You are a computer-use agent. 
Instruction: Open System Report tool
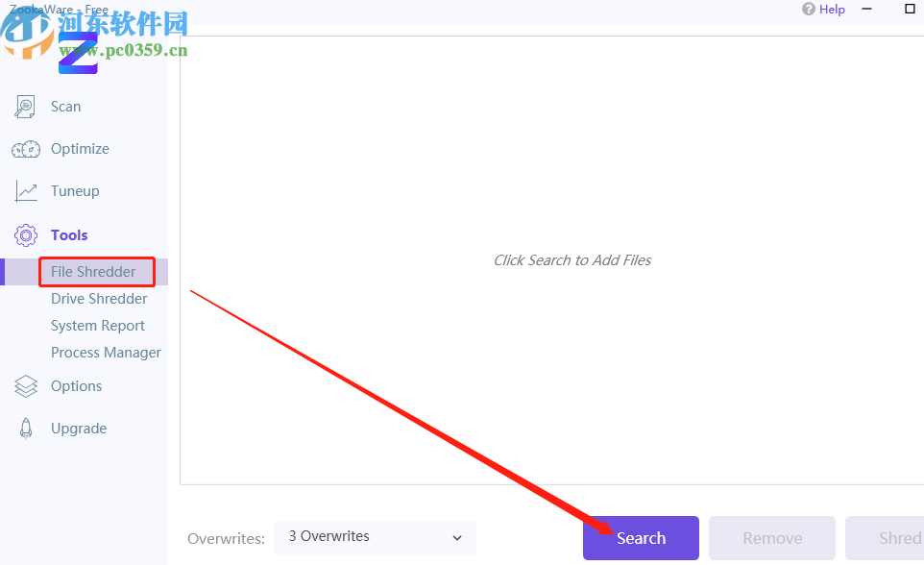point(98,326)
